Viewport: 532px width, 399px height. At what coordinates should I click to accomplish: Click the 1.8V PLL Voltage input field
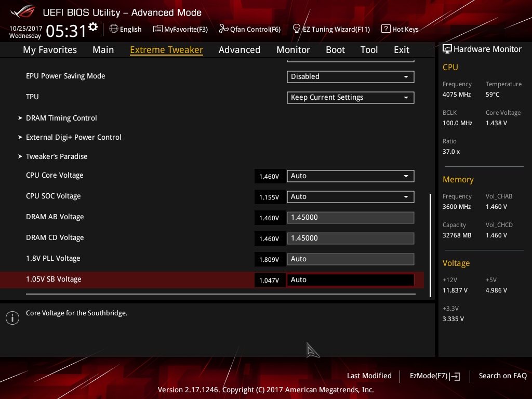[351, 259]
